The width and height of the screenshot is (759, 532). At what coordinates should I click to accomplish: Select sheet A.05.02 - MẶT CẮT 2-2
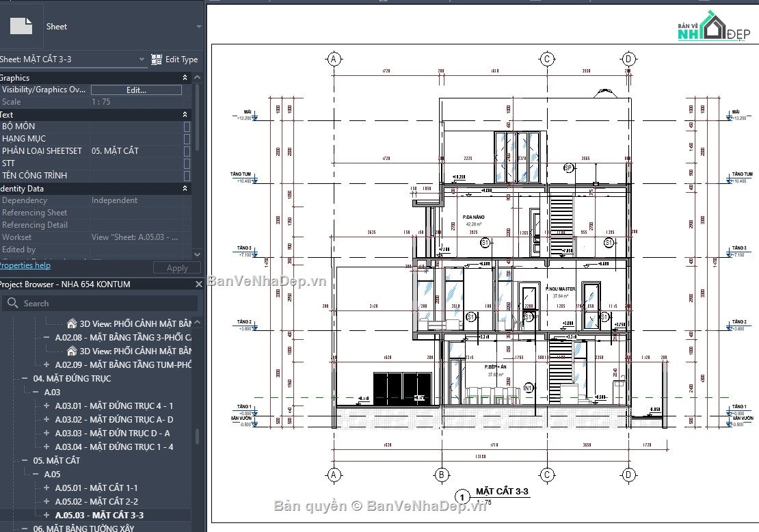click(96, 501)
